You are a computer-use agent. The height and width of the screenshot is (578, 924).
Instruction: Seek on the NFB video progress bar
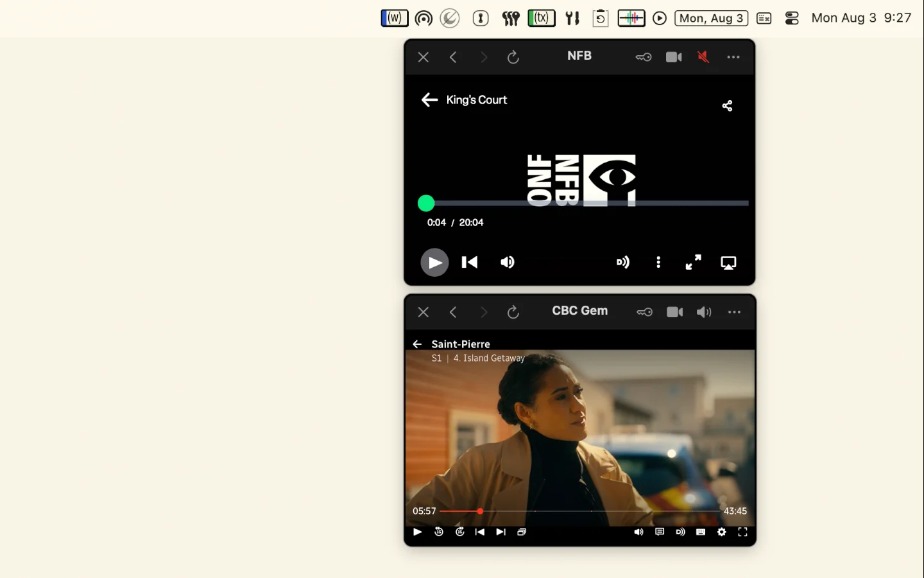coord(583,204)
